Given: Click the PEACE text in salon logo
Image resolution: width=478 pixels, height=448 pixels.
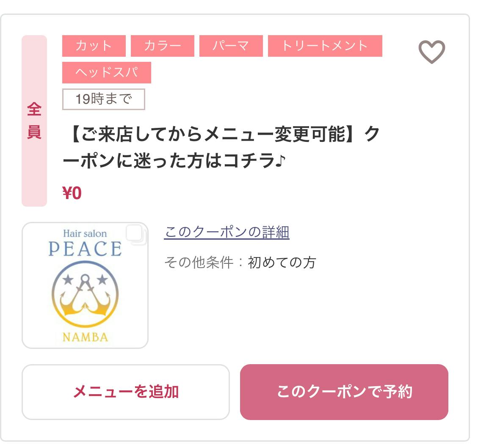Looking at the screenshot, I should [x=85, y=249].
